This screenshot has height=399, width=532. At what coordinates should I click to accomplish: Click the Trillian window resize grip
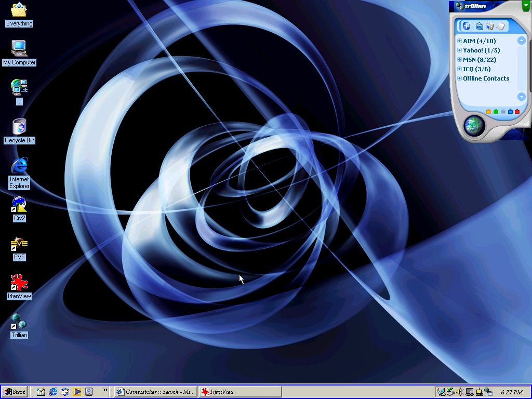click(x=528, y=124)
